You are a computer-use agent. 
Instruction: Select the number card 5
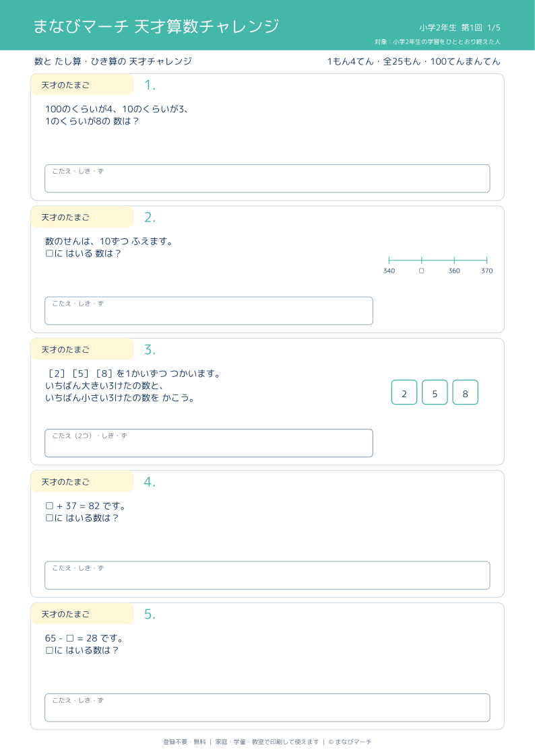(435, 392)
